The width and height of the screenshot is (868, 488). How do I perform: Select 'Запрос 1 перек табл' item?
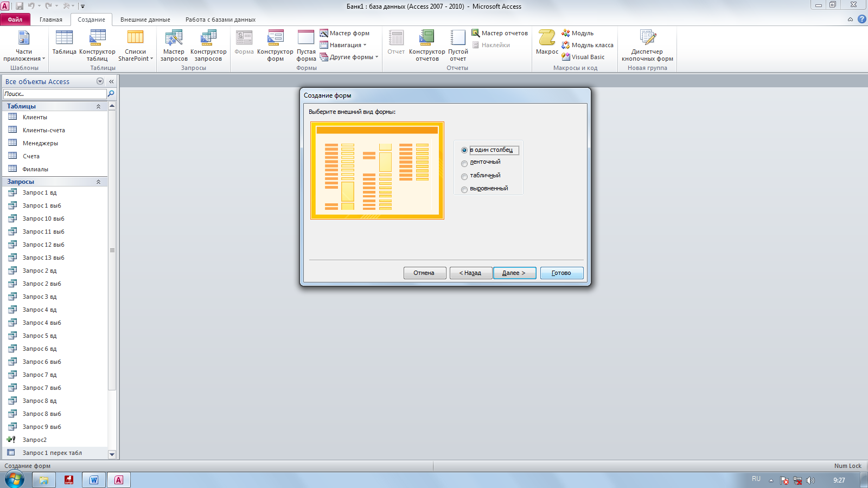(x=55, y=453)
